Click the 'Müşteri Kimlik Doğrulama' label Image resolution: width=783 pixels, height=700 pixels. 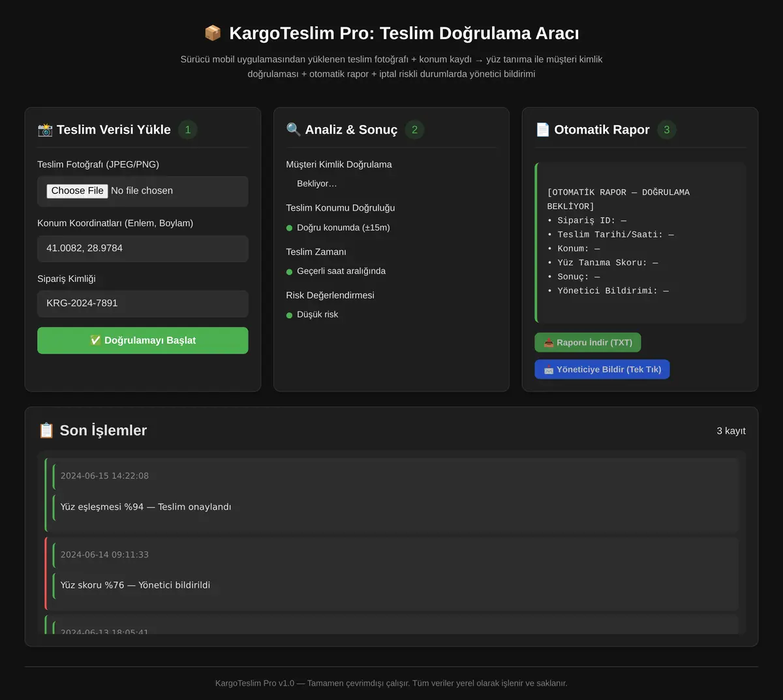coord(339,164)
